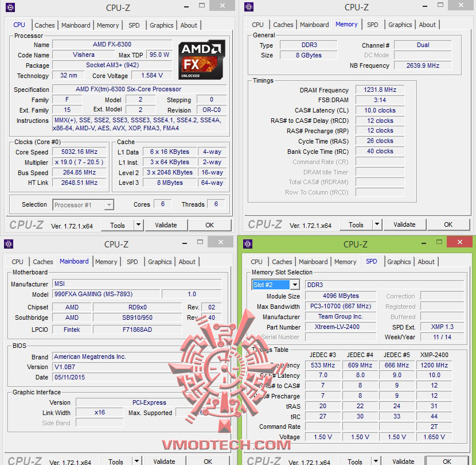Click OK in the CPU window
476x465 pixels.
click(x=209, y=225)
